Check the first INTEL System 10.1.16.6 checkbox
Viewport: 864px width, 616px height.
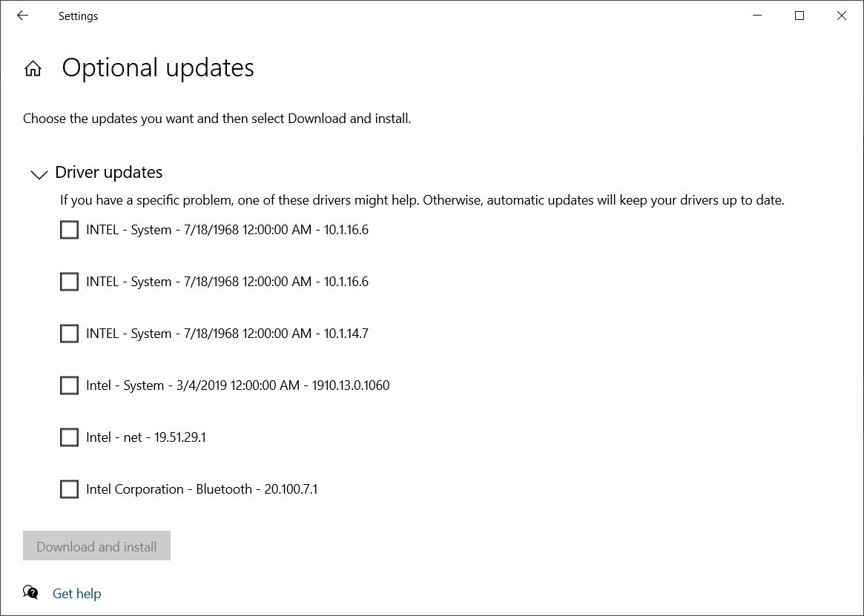tap(69, 230)
